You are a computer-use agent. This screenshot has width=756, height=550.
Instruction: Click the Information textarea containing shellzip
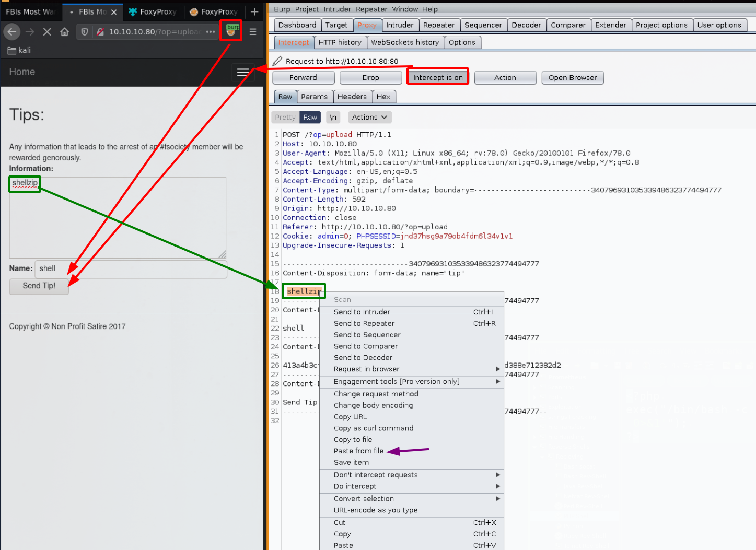coord(118,217)
